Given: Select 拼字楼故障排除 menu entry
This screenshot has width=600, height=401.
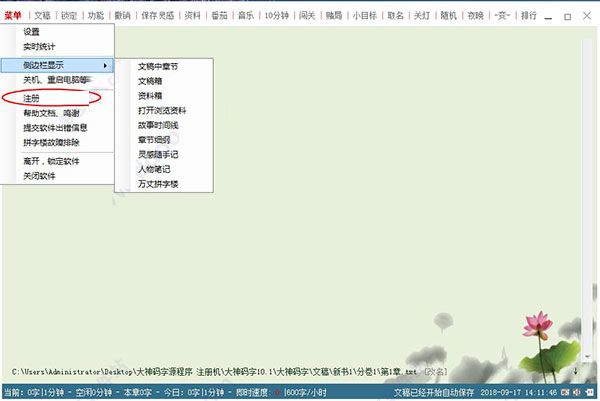Looking at the screenshot, I should [51, 143].
